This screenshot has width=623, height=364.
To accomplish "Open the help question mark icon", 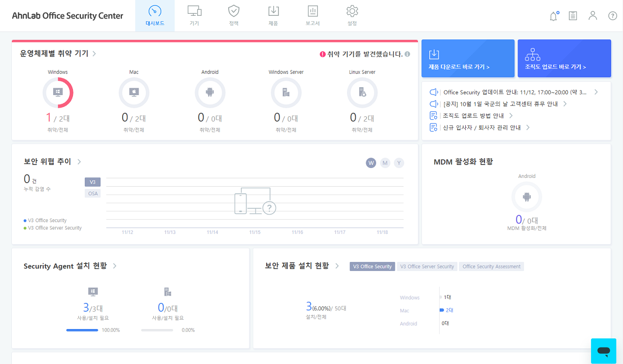I will tap(613, 16).
